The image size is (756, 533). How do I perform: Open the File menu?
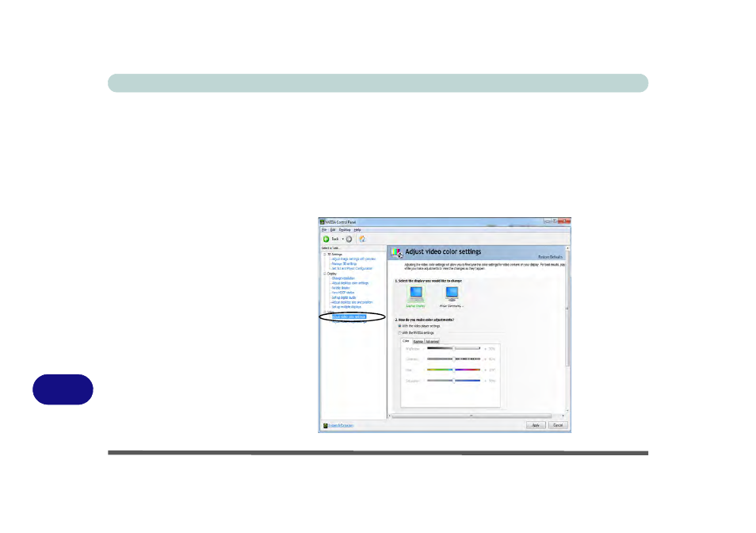pos(324,230)
